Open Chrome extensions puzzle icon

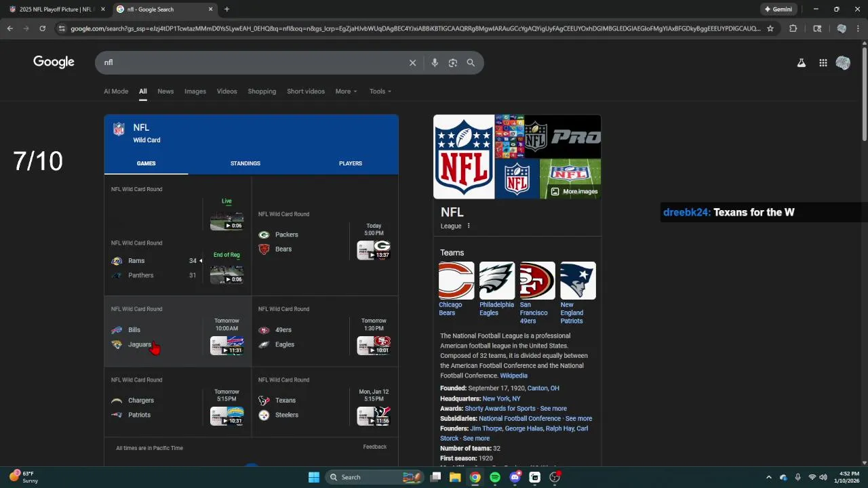click(793, 28)
